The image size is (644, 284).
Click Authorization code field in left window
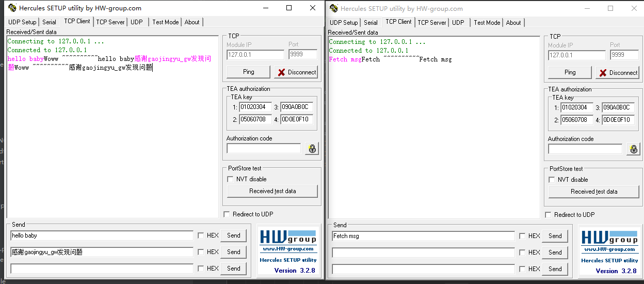(263, 149)
